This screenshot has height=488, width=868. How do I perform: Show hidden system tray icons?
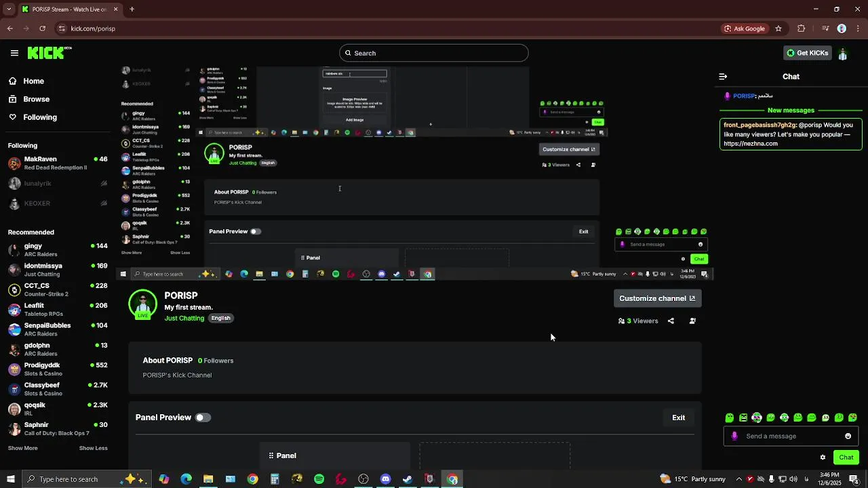[x=739, y=479]
